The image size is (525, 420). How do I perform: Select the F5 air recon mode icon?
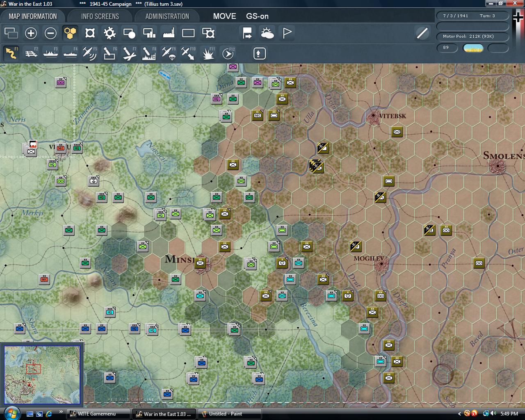(x=90, y=53)
